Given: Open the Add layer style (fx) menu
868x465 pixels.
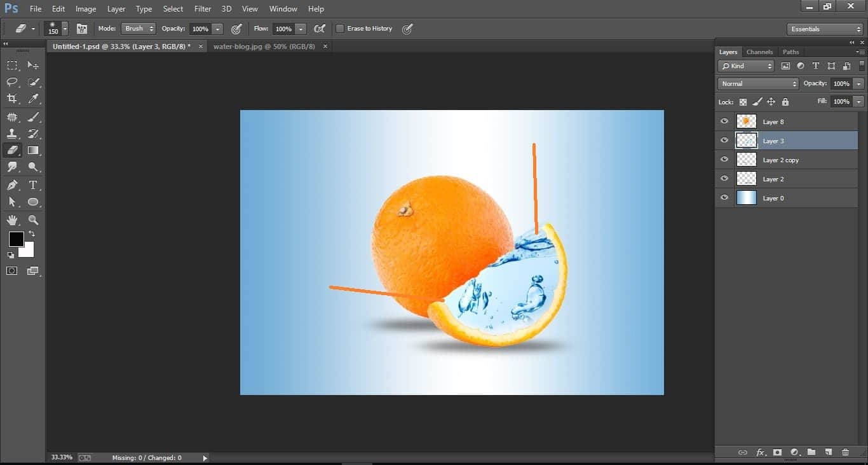Looking at the screenshot, I should point(761,452).
